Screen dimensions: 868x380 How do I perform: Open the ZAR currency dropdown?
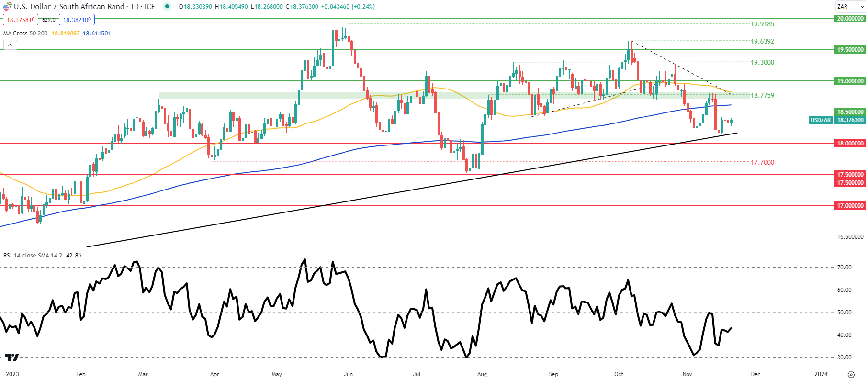[851, 6]
